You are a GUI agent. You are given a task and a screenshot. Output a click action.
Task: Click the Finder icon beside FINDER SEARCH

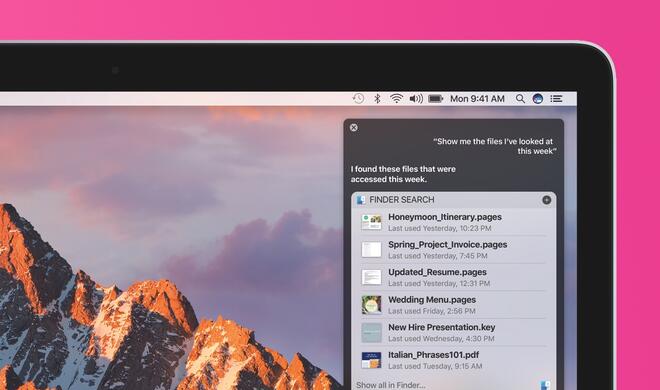pyautogui.click(x=361, y=200)
